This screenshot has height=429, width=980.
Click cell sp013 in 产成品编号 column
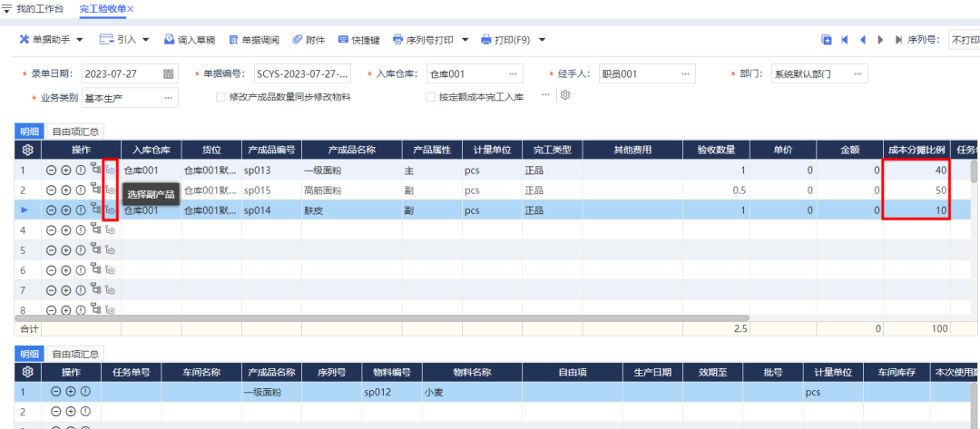click(x=272, y=170)
